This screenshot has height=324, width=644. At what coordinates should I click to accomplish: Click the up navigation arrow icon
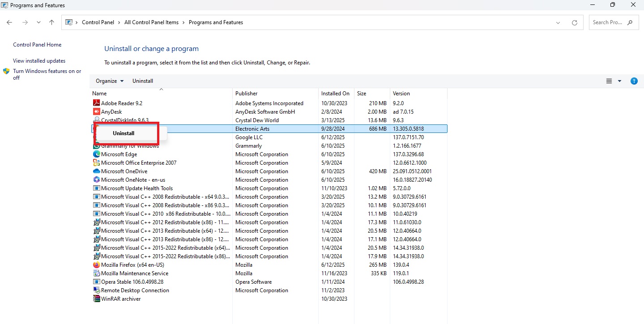51,22
